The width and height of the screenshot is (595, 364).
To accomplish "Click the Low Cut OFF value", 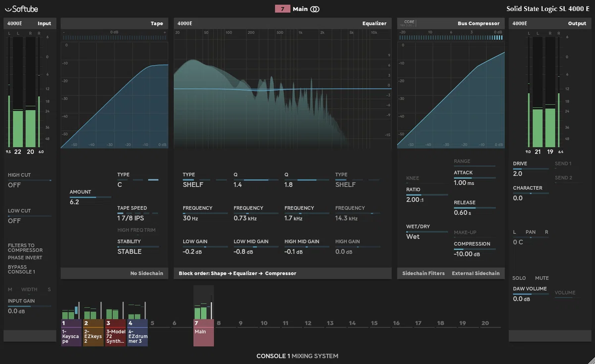I will tap(14, 221).
